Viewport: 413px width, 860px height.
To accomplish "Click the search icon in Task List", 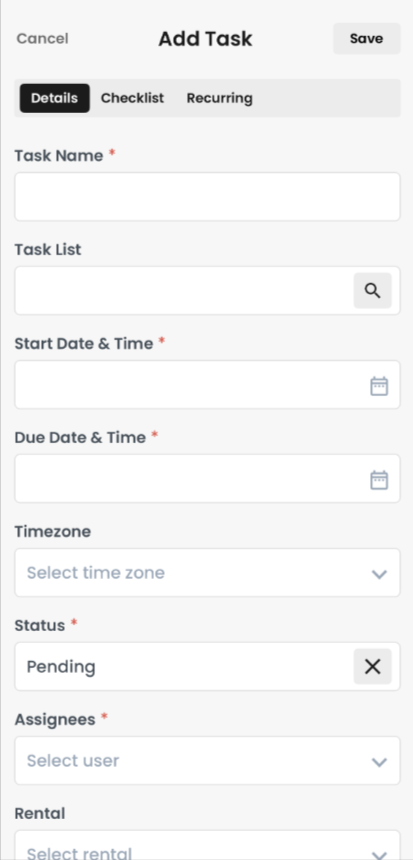I will (372, 291).
